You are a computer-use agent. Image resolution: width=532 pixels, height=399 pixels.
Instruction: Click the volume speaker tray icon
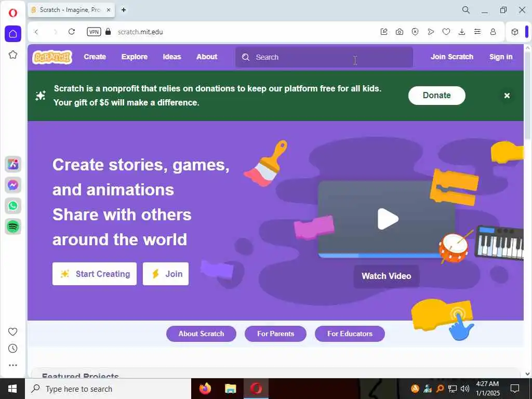[465, 389]
